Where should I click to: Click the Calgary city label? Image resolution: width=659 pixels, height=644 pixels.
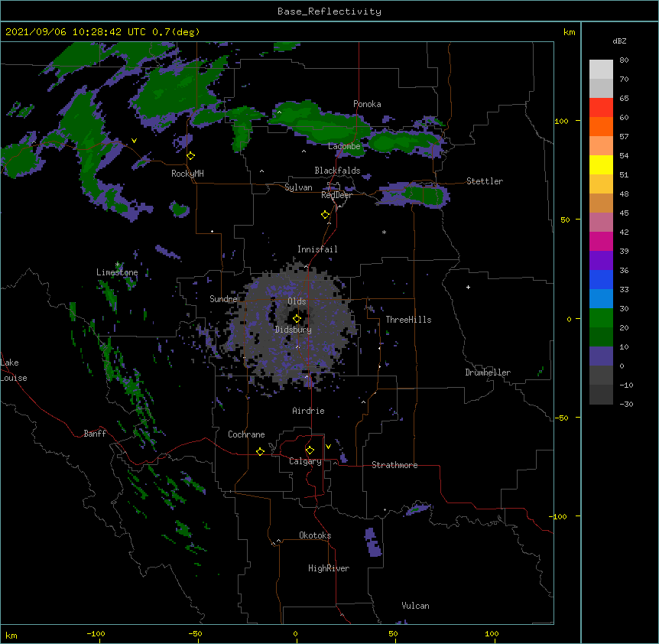(x=305, y=461)
